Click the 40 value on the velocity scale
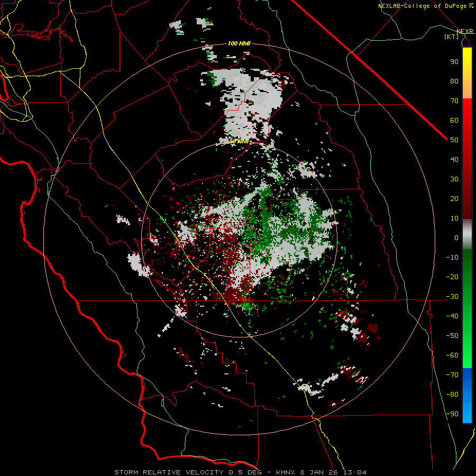The width and height of the screenshot is (476, 476). [x=454, y=160]
